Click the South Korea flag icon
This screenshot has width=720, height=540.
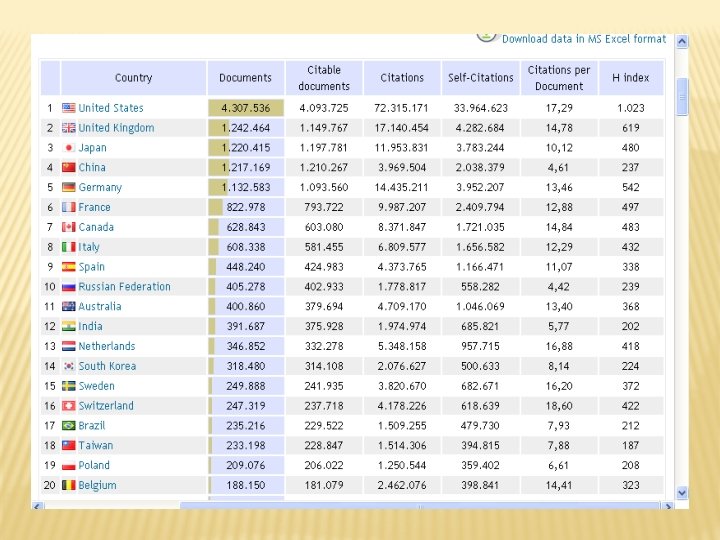[68, 366]
